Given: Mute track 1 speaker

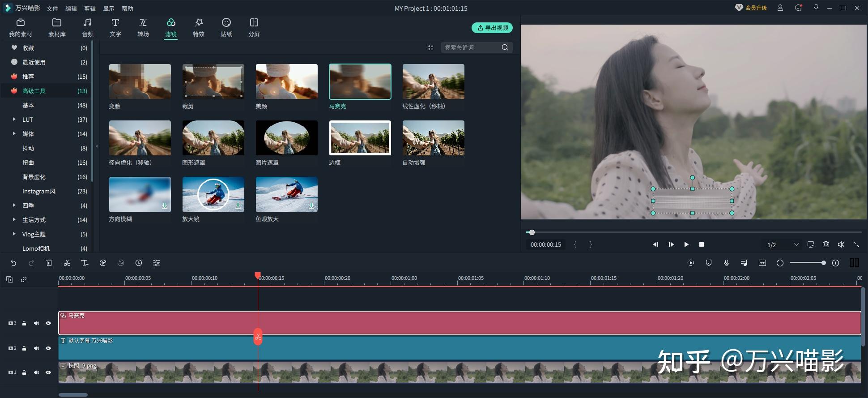Looking at the screenshot, I should pyautogui.click(x=36, y=372).
